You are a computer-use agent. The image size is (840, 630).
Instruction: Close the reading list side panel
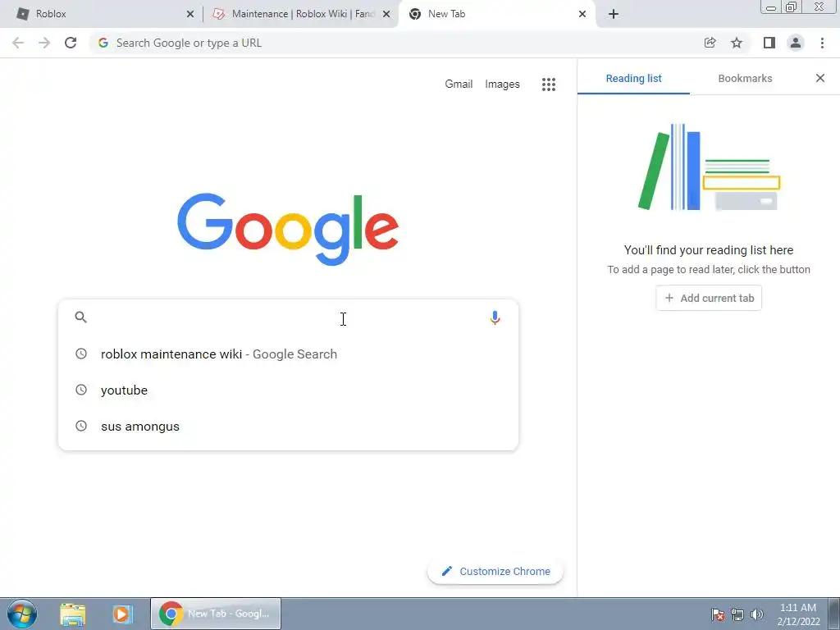[820, 78]
